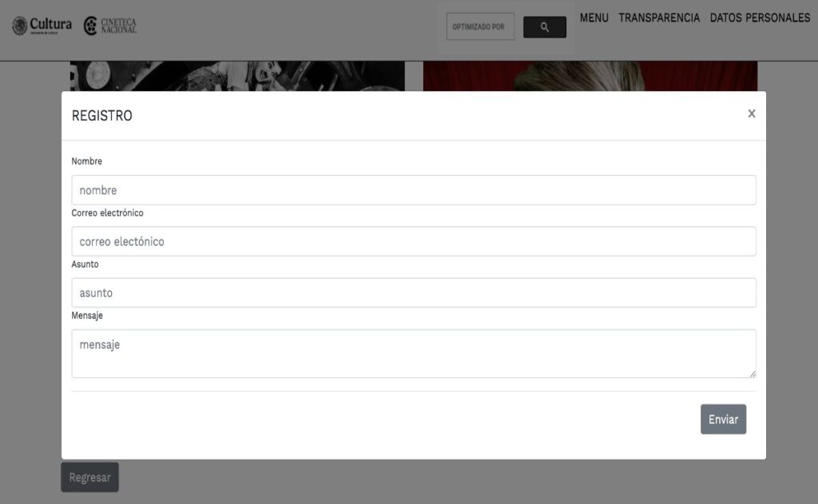The image size is (818, 504).
Task: Click the REGISTRO dialog title
Action: [x=101, y=116]
